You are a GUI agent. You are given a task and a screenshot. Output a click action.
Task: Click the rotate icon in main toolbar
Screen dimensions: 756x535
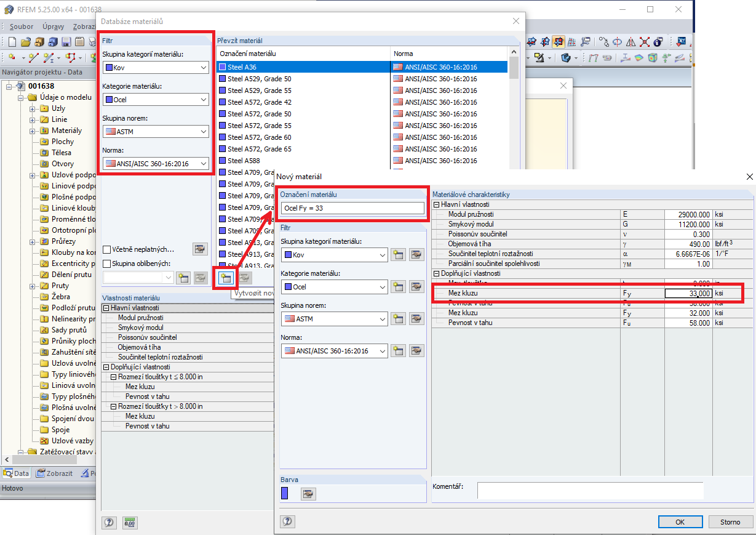point(618,42)
